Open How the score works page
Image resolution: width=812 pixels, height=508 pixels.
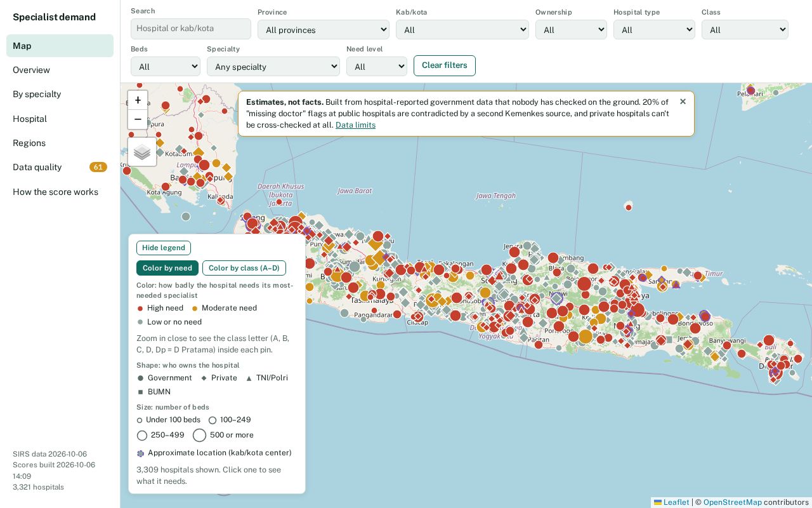(x=60, y=192)
